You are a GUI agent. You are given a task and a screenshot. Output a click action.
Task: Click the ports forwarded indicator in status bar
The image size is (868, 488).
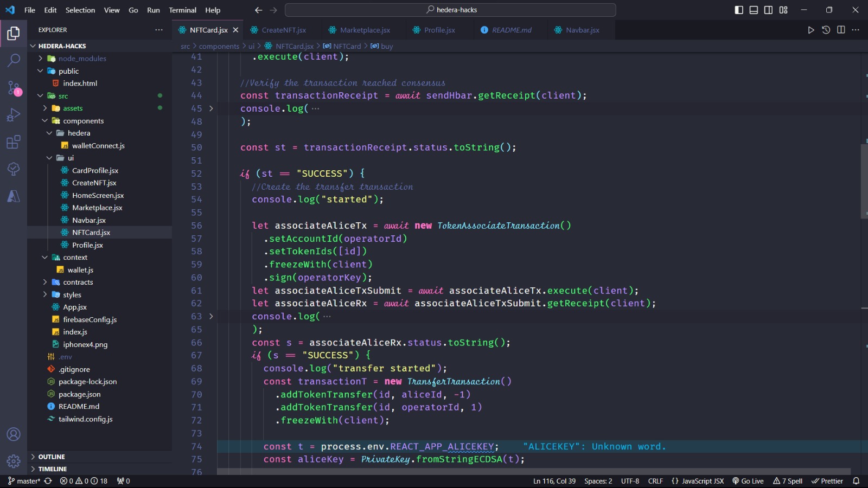click(123, 481)
